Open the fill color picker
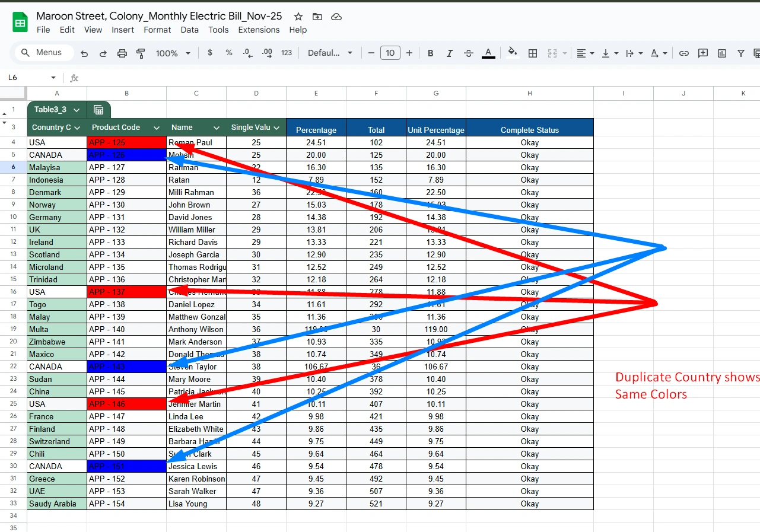 click(x=513, y=53)
